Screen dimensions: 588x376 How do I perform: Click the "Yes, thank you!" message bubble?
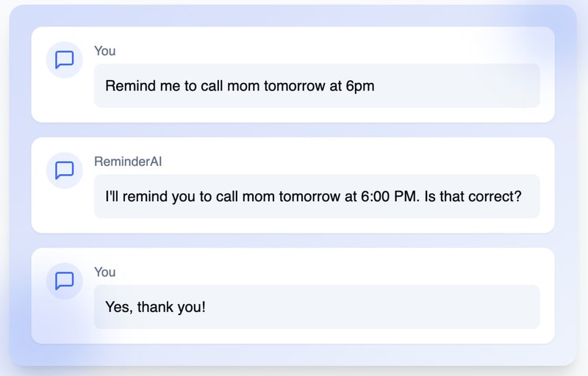click(x=317, y=306)
